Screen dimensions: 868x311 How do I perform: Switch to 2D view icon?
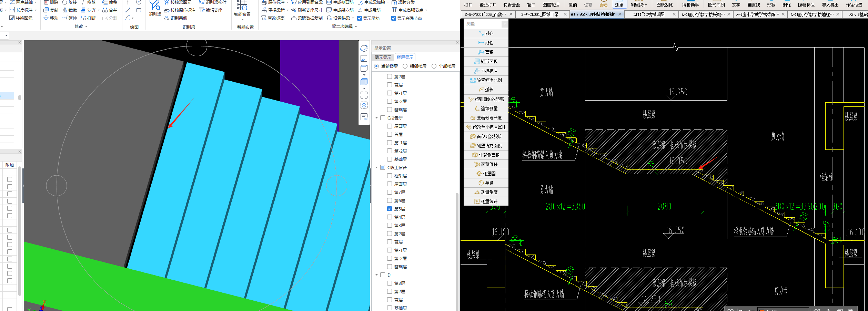point(364,59)
